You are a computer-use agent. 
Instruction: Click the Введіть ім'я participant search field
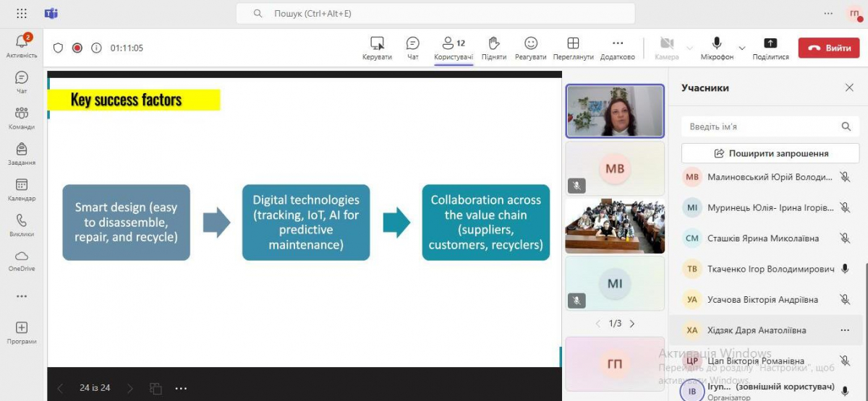[x=763, y=126]
